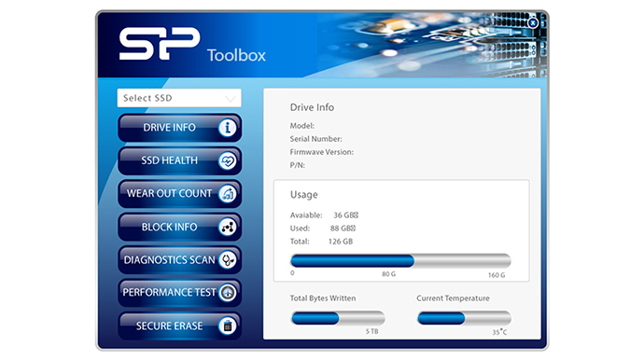
Task: Open the DRIVE INFO section
Action: point(179,128)
